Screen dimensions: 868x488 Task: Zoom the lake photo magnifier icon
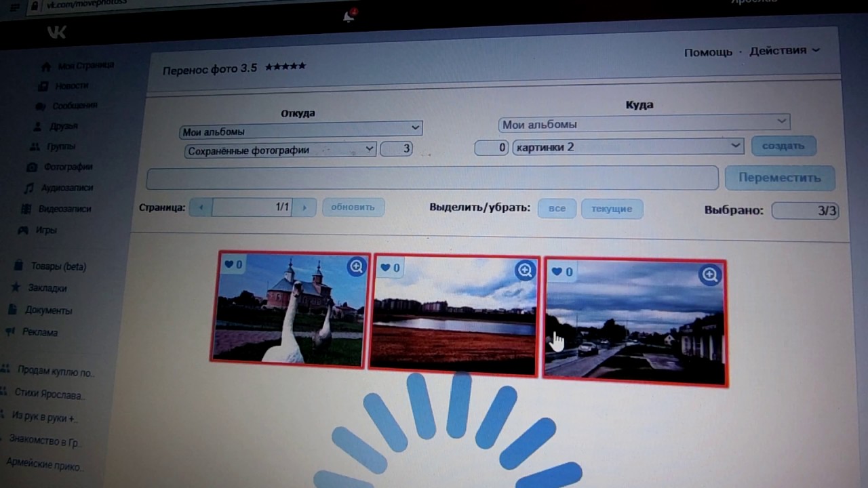[x=525, y=271]
